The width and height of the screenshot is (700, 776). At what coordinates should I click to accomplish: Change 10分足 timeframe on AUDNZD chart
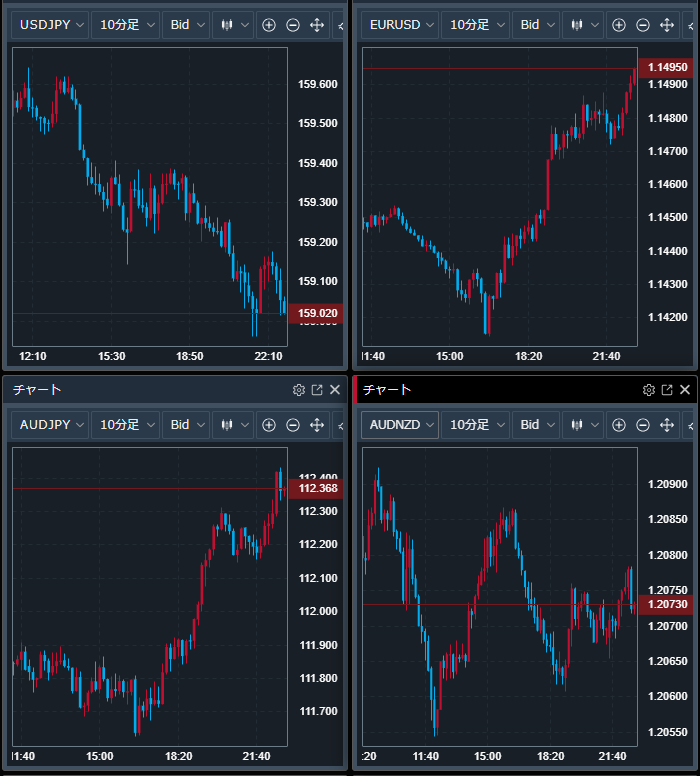476,425
